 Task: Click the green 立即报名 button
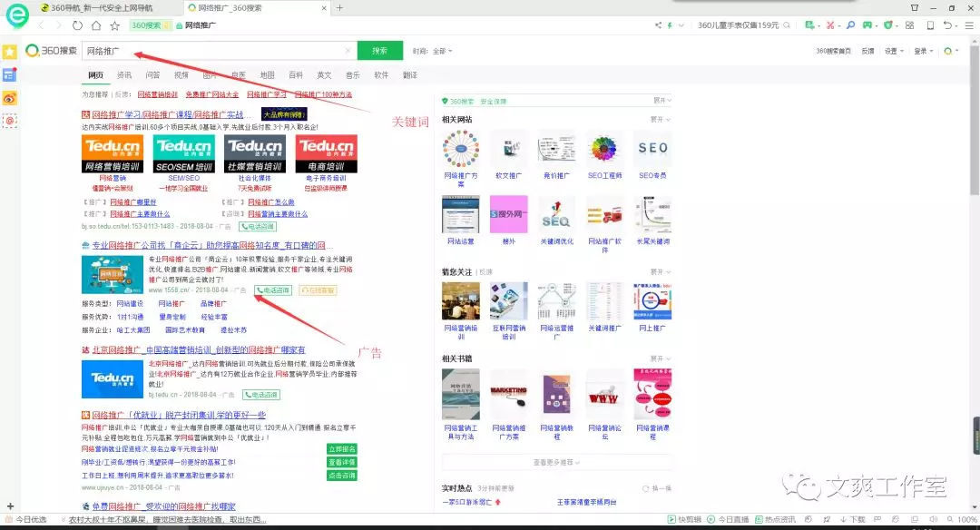click(342, 448)
